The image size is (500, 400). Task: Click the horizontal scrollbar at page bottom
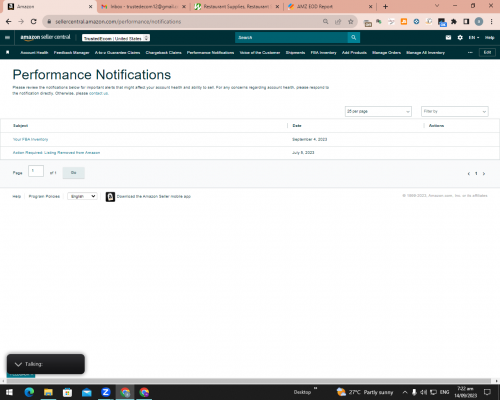pos(249,381)
